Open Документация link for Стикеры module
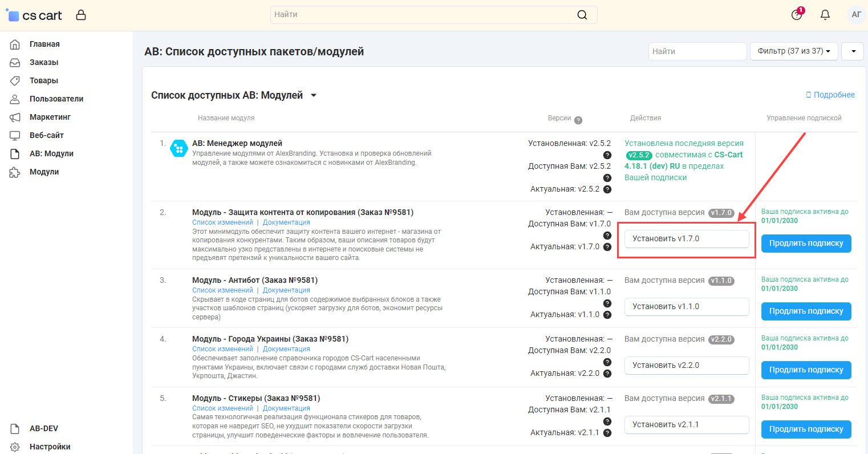Image resolution: width=868 pixels, height=454 pixels. pyautogui.click(x=286, y=408)
